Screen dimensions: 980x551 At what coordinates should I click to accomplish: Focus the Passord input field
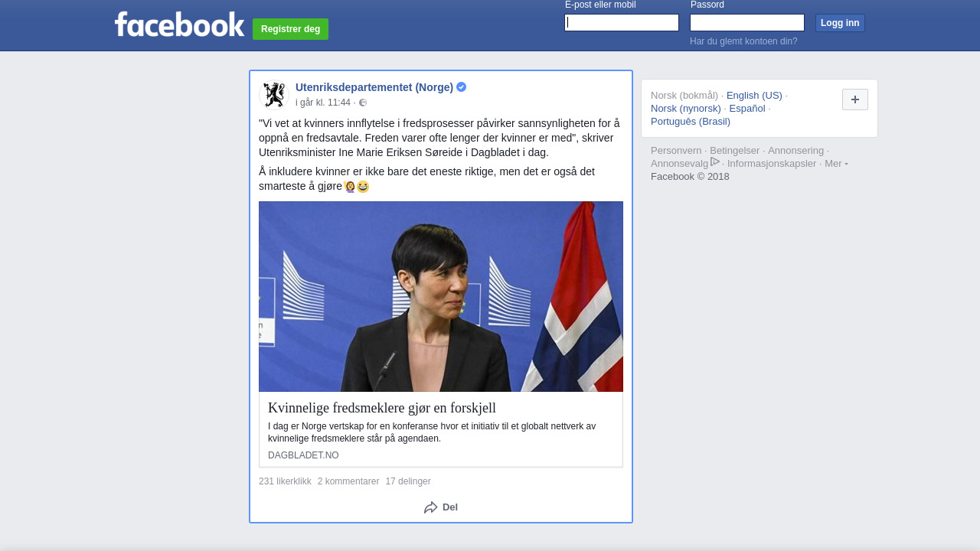[747, 23]
